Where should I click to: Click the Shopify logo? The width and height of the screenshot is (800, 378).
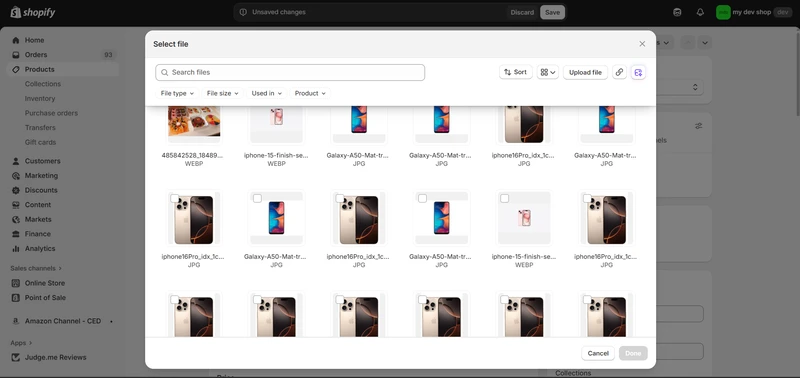(33, 12)
